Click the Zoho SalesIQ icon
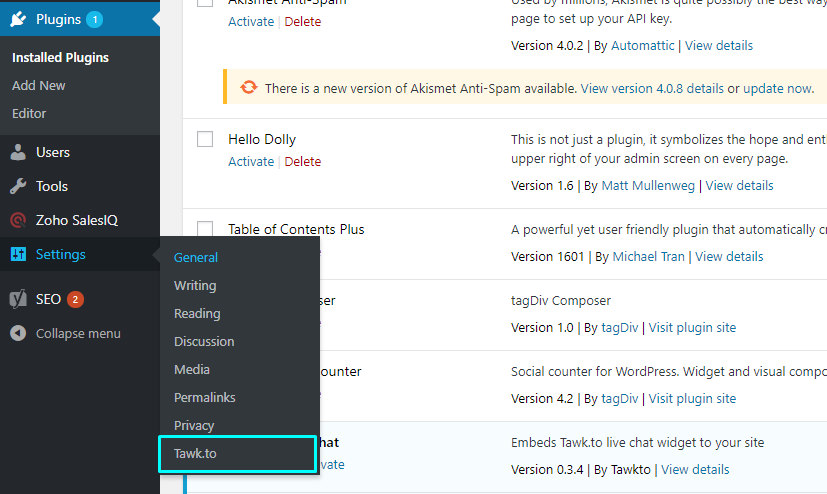Screen dimensions: 827x494 tap(18, 220)
